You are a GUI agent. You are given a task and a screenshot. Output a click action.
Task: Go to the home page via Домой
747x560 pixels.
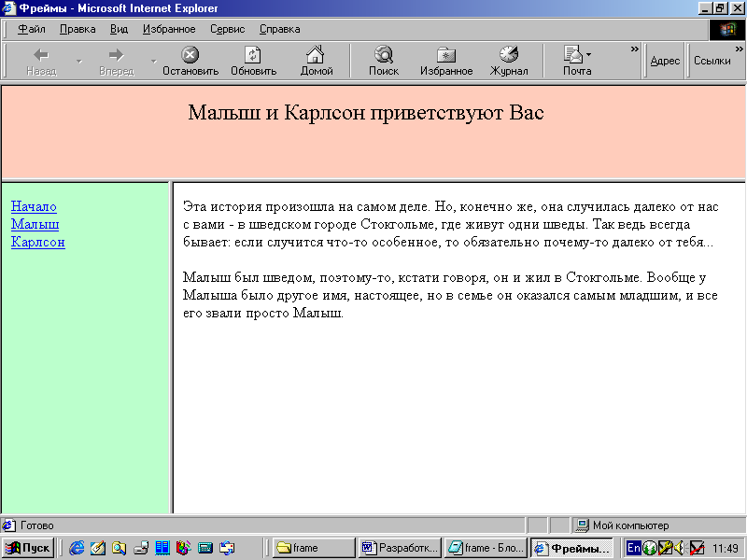click(x=316, y=61)
